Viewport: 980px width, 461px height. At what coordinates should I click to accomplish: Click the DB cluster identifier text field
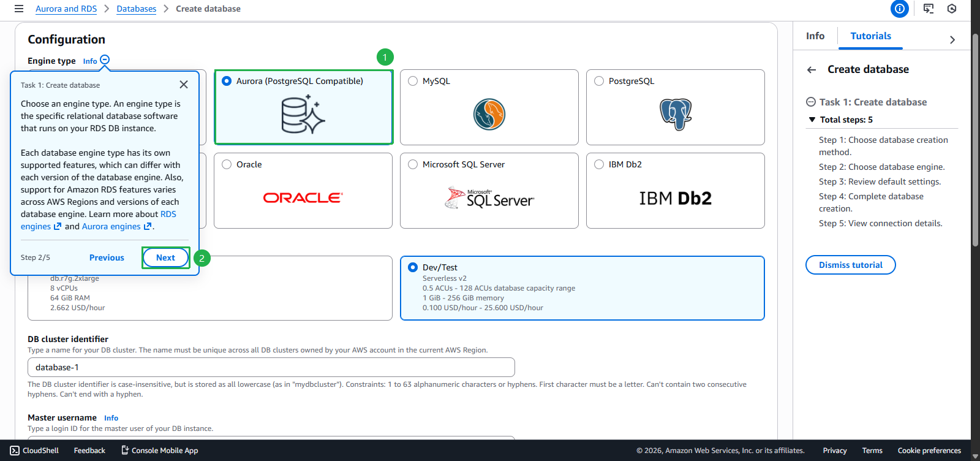click(x=271, y=367)
